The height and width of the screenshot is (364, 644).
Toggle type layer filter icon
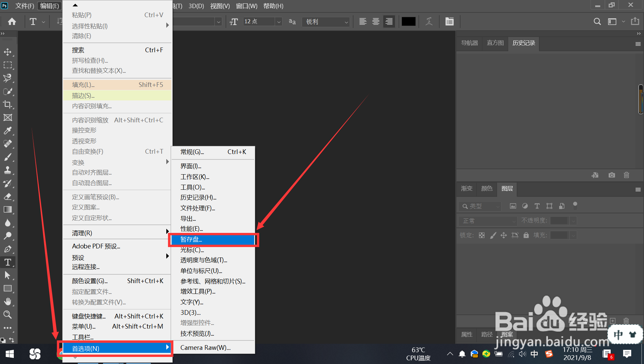coord(537,206)
